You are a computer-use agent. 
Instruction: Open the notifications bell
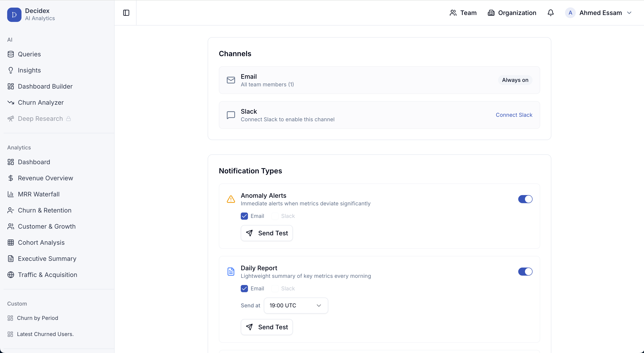pyautogui.click(x=550, y=13)
